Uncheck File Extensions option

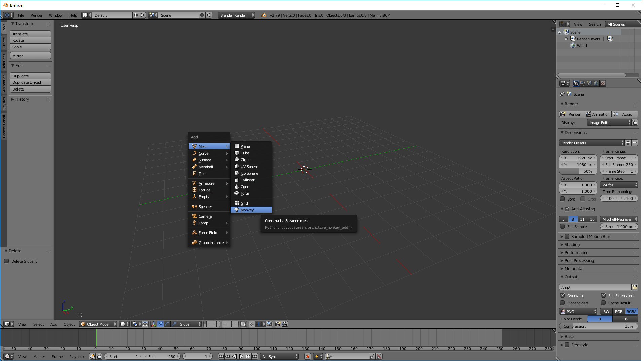[x=603, y=295]
